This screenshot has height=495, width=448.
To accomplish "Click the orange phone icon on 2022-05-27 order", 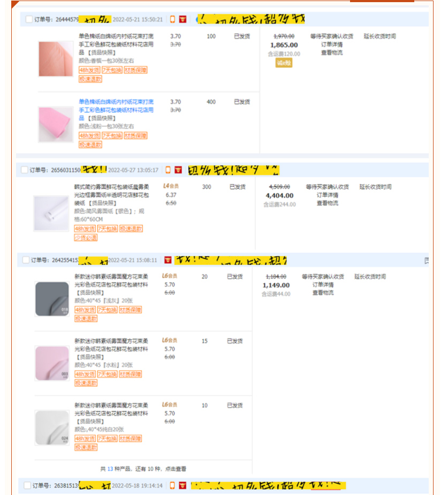I will click(x=168, y=170).
